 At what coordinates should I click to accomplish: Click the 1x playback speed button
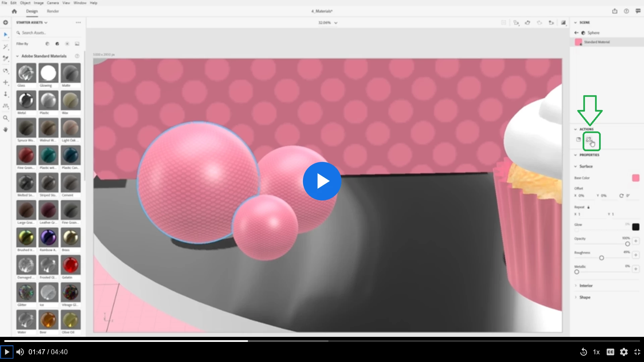click(596, 352)
